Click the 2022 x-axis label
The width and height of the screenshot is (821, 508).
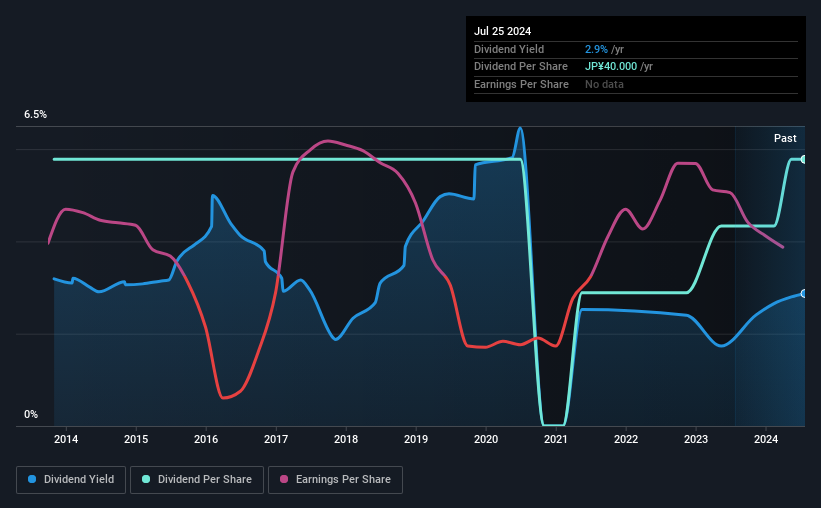pos(626,439)
